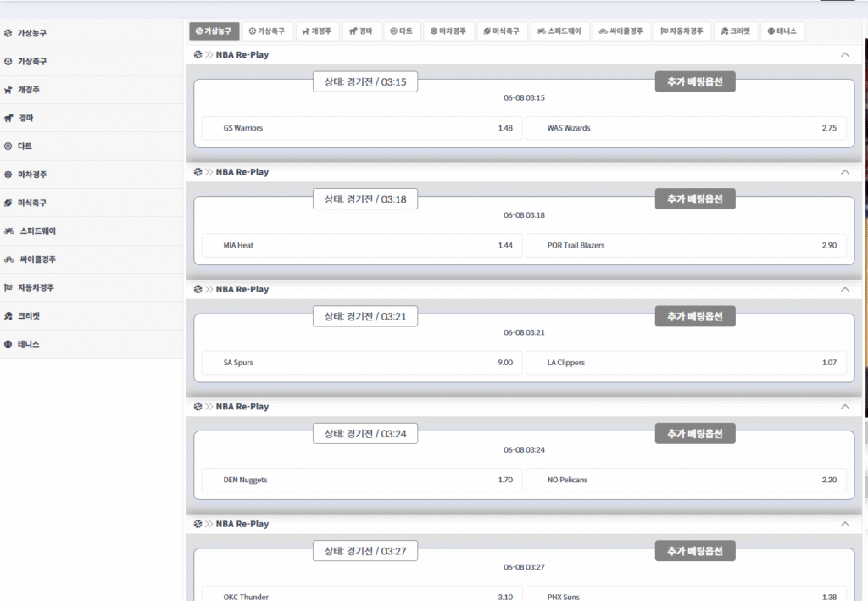Click the basketball icon beside the 03:27 NBA Re-Play header
This screenshot has height=601, width=868.
pos(198,524)
